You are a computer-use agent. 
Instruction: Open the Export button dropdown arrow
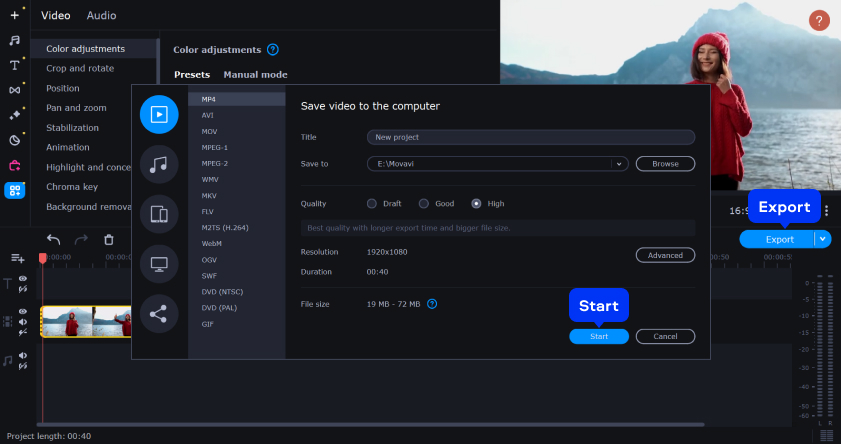coord(822,239)
